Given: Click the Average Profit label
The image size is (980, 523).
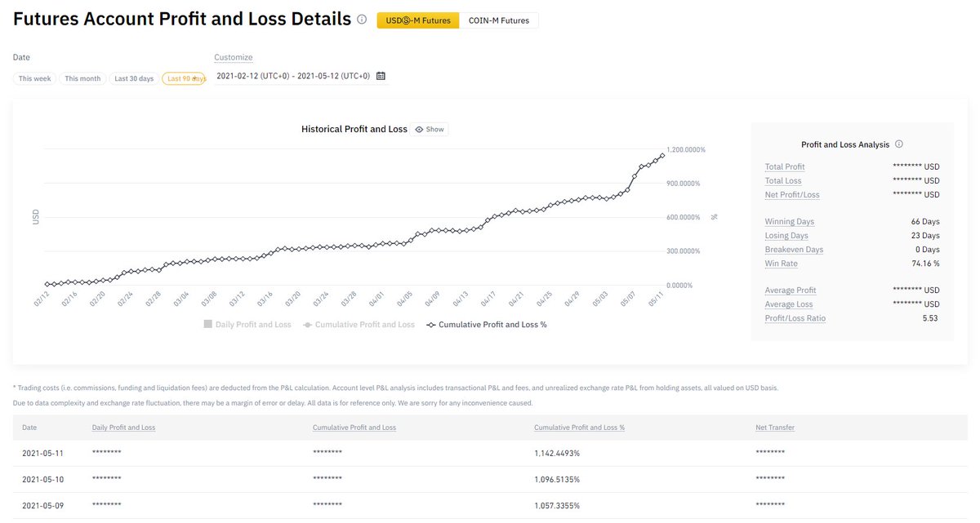Looking at the screenshot, I should (x=791, y=290).
